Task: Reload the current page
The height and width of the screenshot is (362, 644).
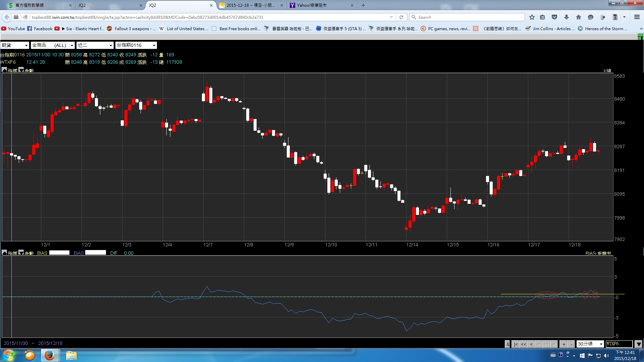Action: click(x=401, y=17)
